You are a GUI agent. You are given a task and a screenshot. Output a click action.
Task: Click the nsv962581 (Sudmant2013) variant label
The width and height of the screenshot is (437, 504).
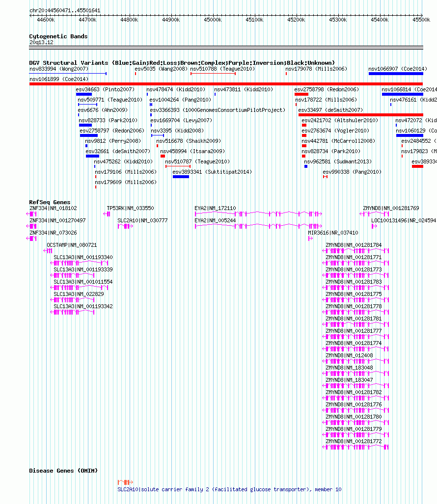tap(338, 161)
